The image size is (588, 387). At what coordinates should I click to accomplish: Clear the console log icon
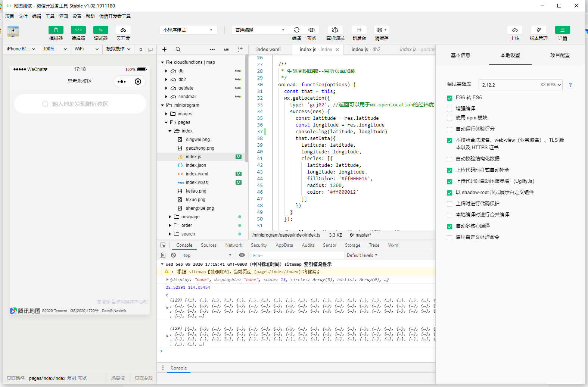click(173, 255)
